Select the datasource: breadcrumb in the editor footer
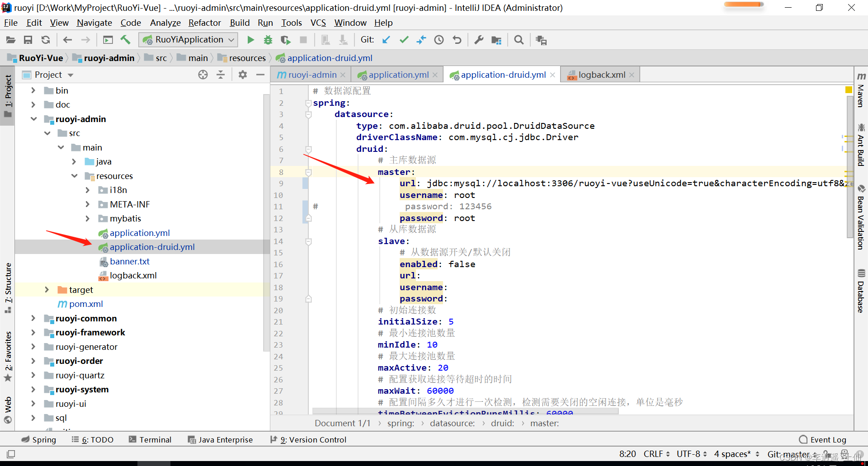This screenshot has width=868, height=466. [x=452, y=423]
